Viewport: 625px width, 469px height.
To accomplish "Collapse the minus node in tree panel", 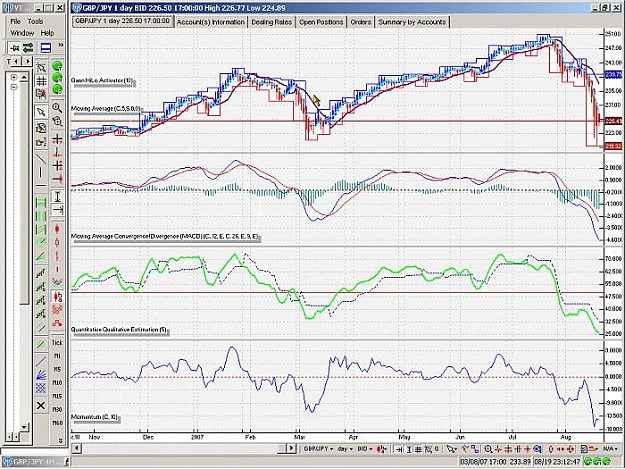I will tap(14, 86).
